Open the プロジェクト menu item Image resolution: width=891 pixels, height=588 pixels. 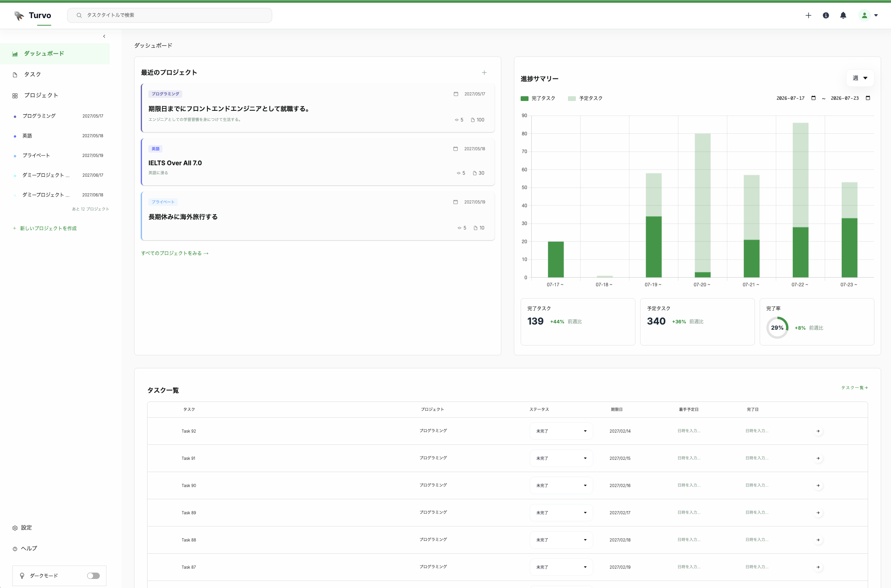pyautogui.click(x=55, y=95)
